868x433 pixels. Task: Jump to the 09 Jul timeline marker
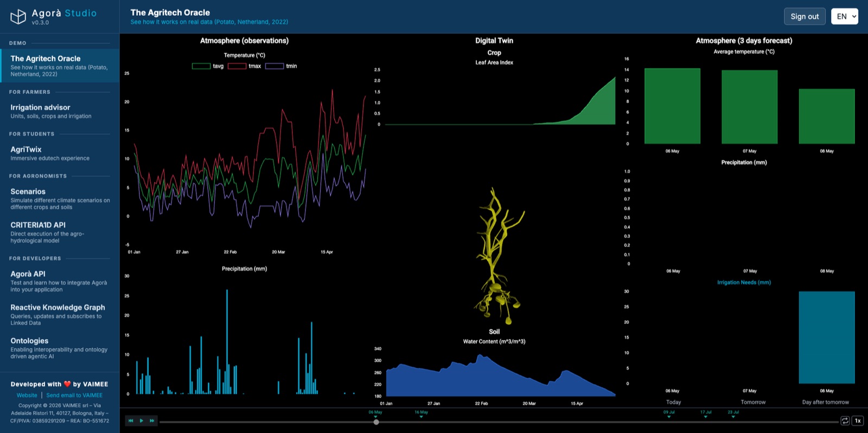(x=669, y=414)
